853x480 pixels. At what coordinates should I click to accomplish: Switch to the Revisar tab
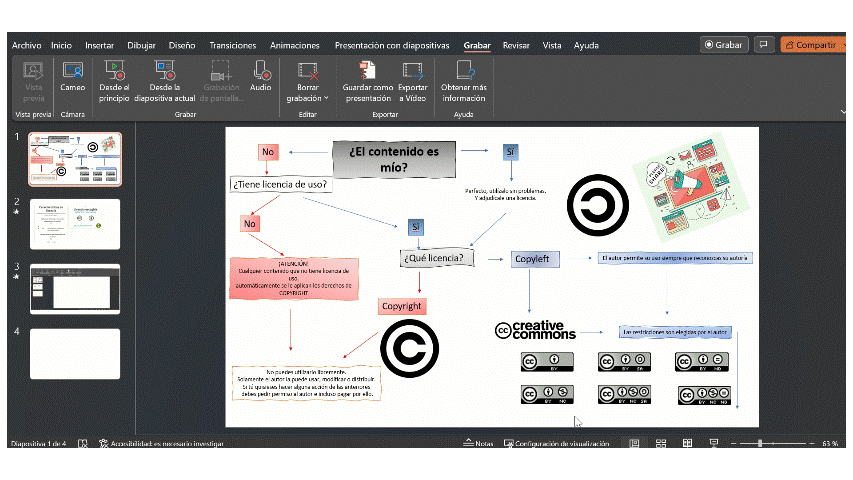point(516,46)
